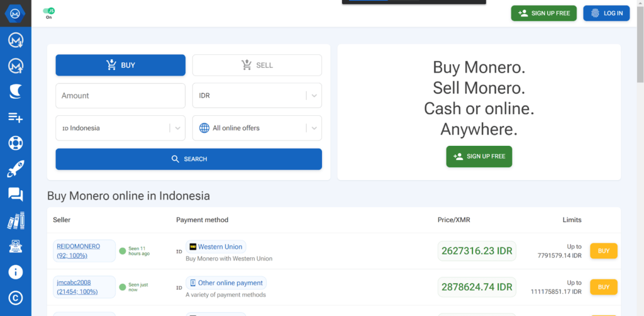Click the globe icon in offers selector
The height and width of the screenshot is (316, 644).
(204, 128)
